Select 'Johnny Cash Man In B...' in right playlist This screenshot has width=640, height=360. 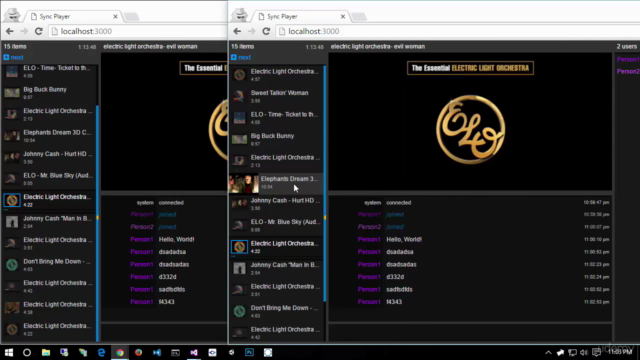click(x=276, y=269)
